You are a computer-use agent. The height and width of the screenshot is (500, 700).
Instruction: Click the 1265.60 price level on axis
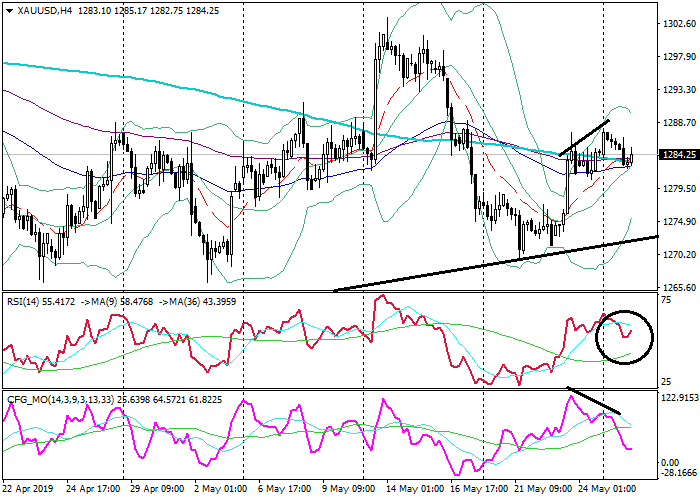[x=680, y=287]
